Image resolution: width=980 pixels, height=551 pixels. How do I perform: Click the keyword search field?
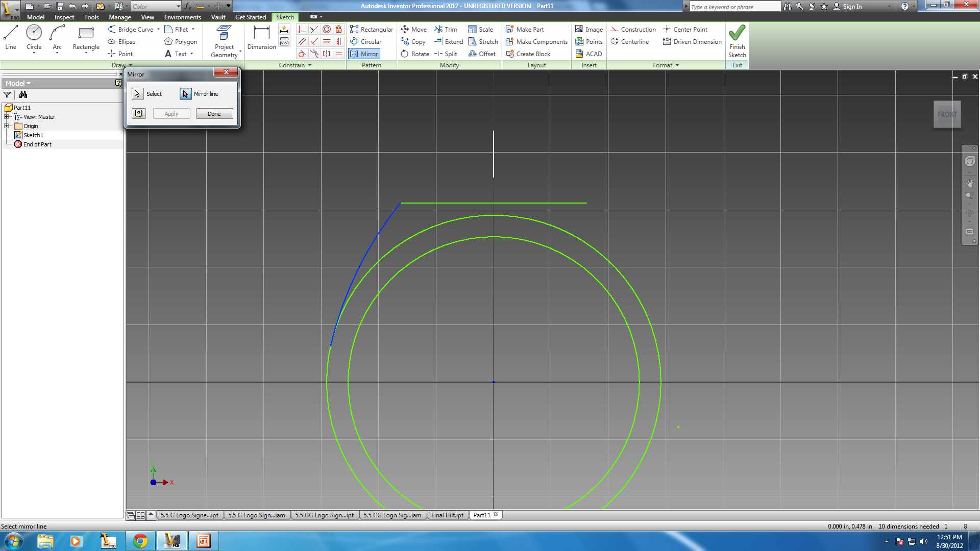[x=734, y=7]
